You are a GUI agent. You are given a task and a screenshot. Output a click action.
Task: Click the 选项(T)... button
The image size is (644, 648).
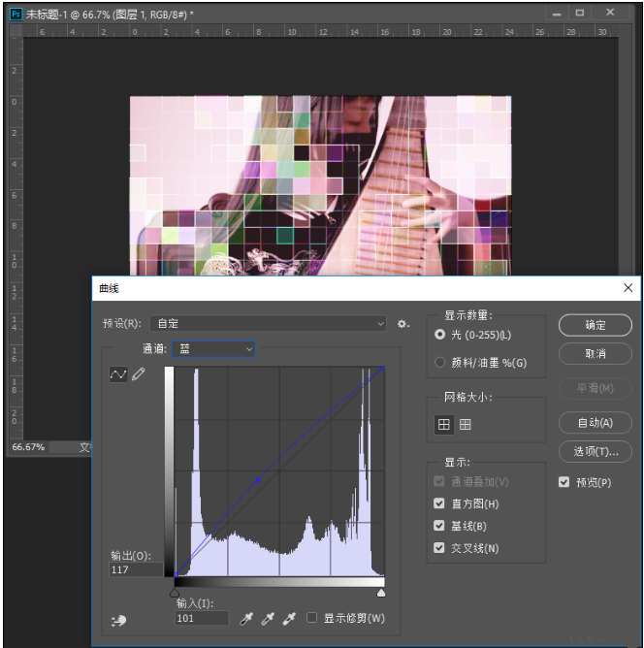596,452
